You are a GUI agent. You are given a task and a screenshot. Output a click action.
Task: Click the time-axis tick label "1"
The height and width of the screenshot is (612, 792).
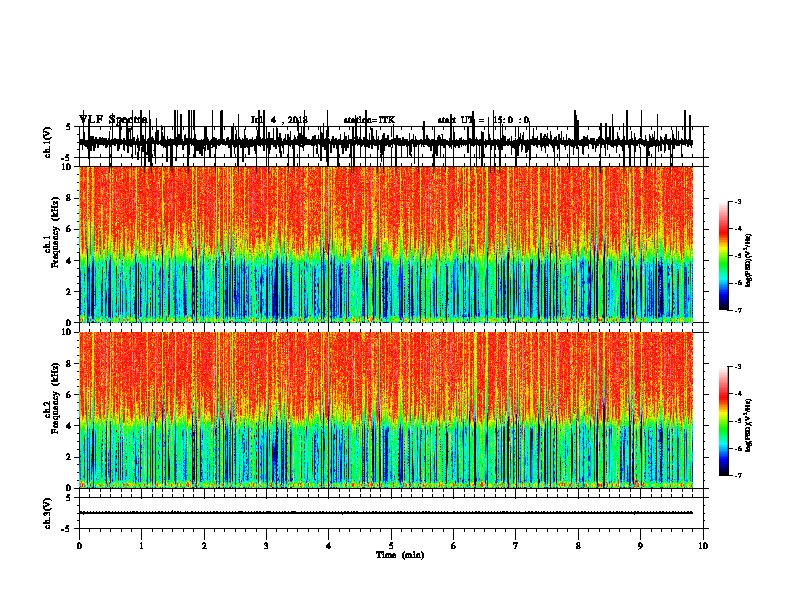(x=141, y=545)
